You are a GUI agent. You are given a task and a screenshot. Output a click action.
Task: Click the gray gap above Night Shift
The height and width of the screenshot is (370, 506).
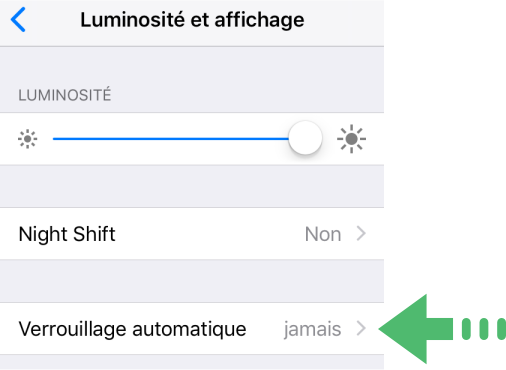click(x=192, y=186)
